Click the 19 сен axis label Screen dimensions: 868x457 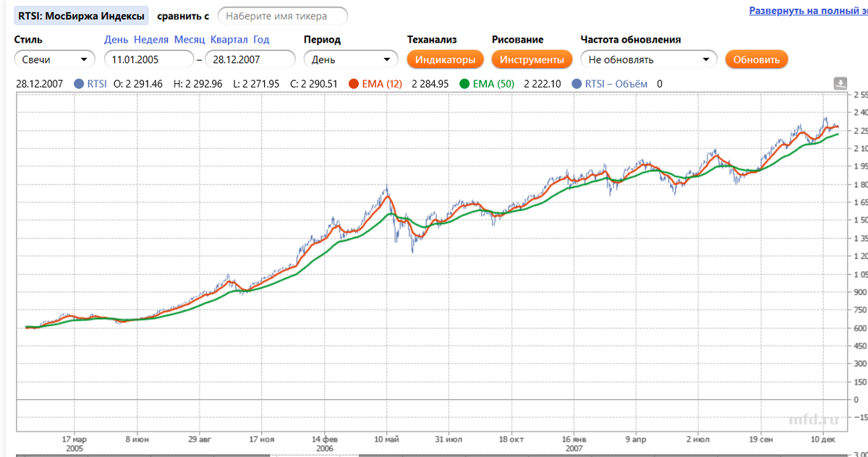click(761, 439)
